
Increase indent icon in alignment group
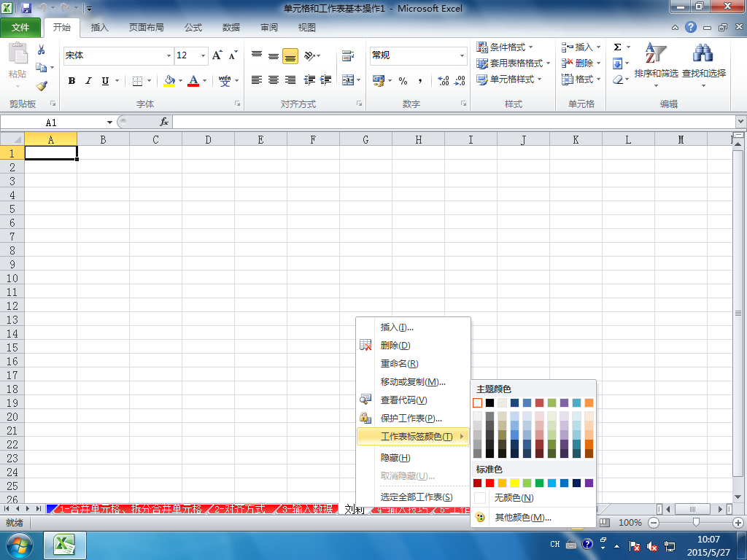click(326, 80)
